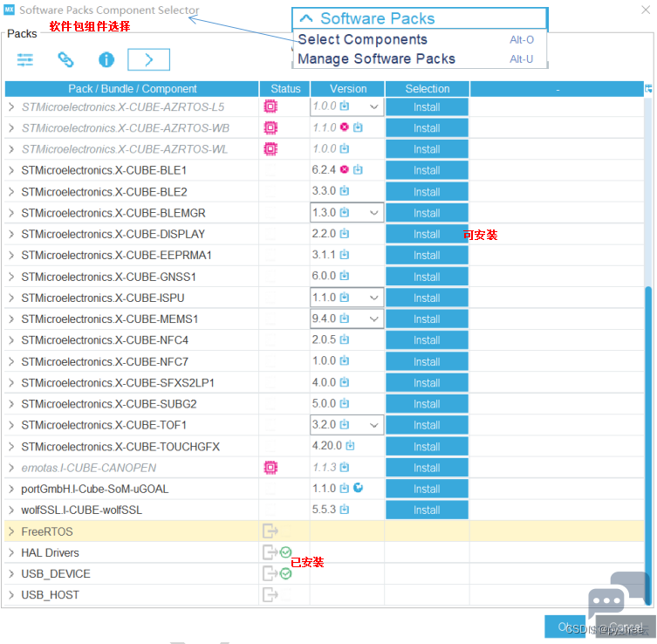Open the version dropdown for X-CUBE-TOF1
This screenshot has height=644, width=657.
click(x=373, y=425)
